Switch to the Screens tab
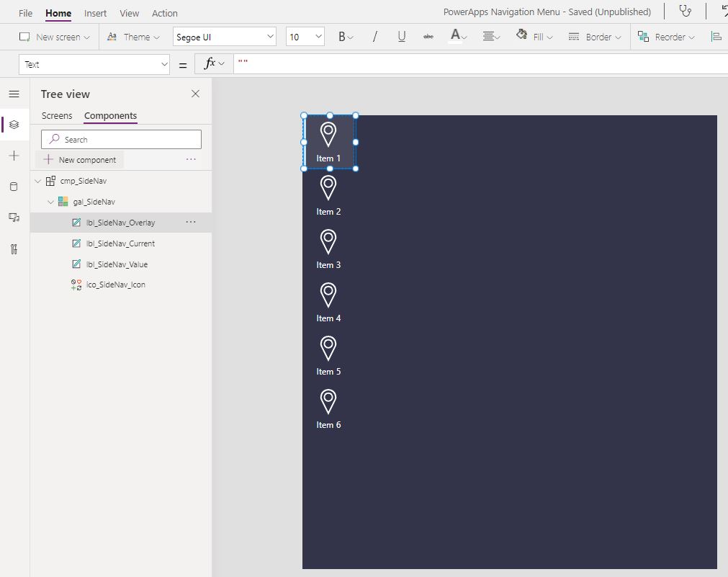 [x=57, y=116]
